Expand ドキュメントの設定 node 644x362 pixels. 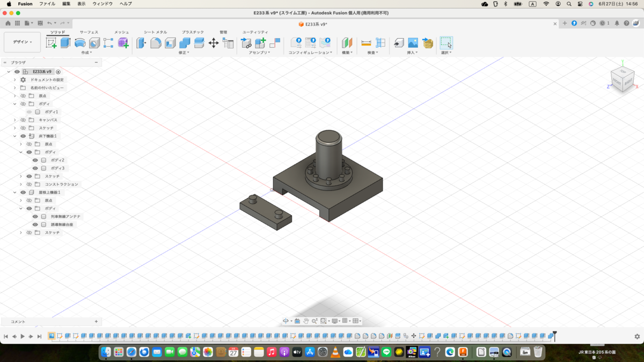coord(15,79)
